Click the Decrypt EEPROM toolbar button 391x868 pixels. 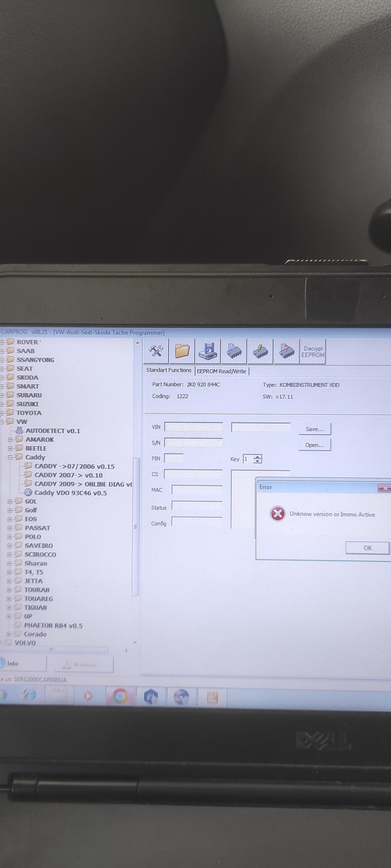[313, 352]
